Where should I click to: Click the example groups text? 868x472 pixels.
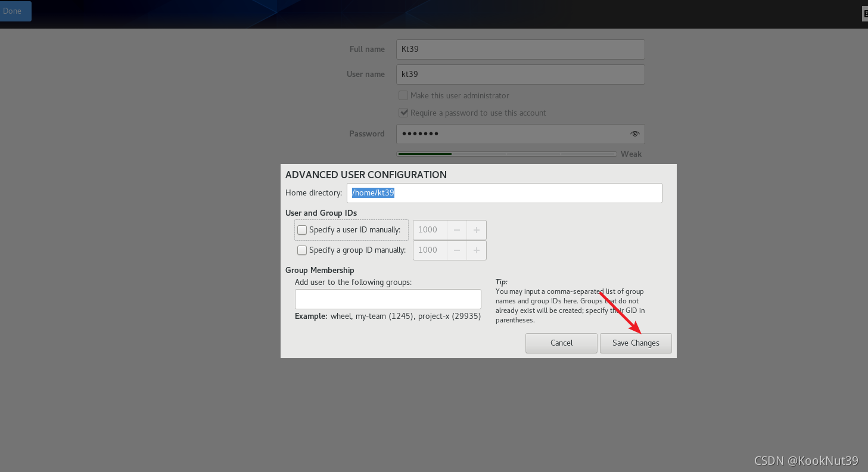388,316
